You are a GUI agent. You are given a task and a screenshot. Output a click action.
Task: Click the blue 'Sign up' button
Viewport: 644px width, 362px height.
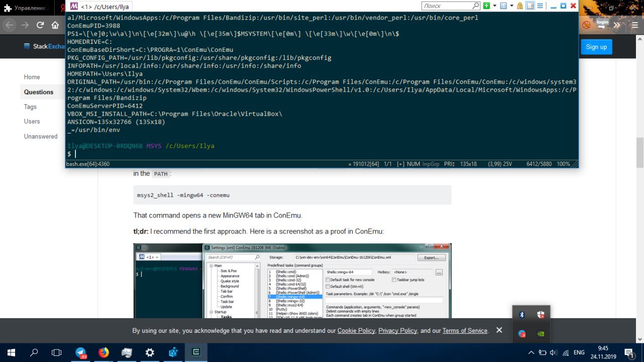tap(596, 47)
